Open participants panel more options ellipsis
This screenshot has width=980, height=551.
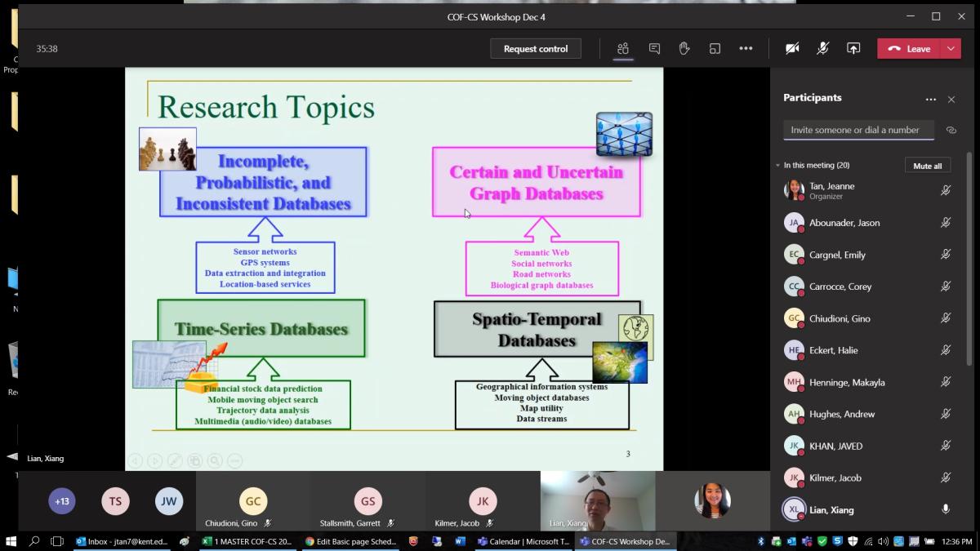pos(930,100)
